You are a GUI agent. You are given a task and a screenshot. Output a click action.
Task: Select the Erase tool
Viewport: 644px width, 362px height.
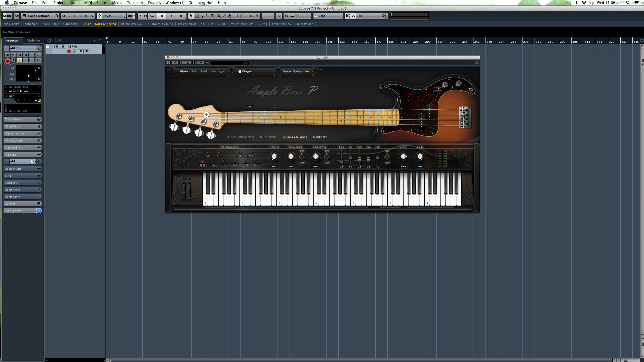[213, 16]
